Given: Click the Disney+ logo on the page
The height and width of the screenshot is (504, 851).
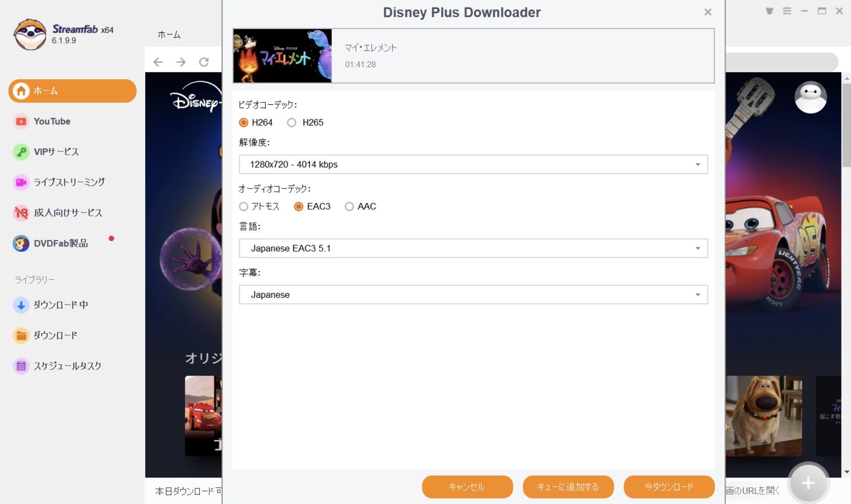Looking at the screenshot, I should 196,98.
